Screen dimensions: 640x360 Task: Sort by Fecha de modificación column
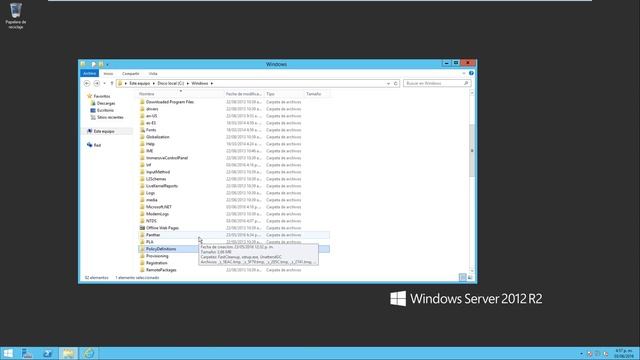coord(244,94)
